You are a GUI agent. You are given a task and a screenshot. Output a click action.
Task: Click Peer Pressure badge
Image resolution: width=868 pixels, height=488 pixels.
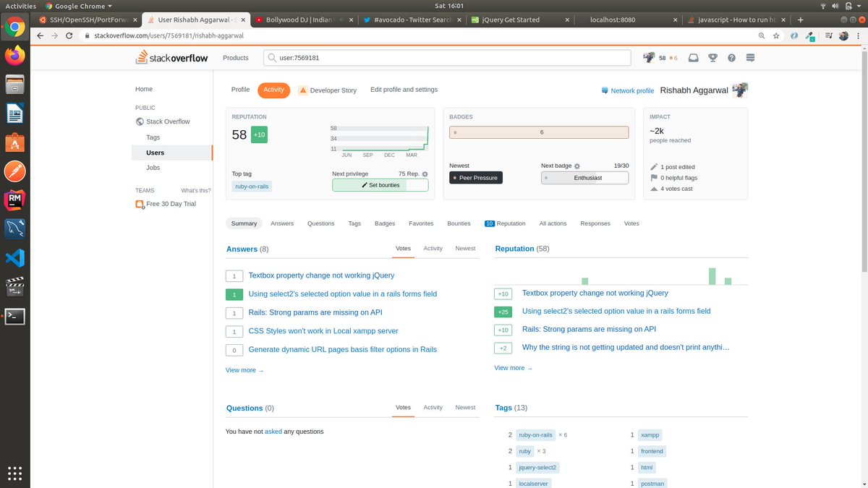tap(475, 177)
